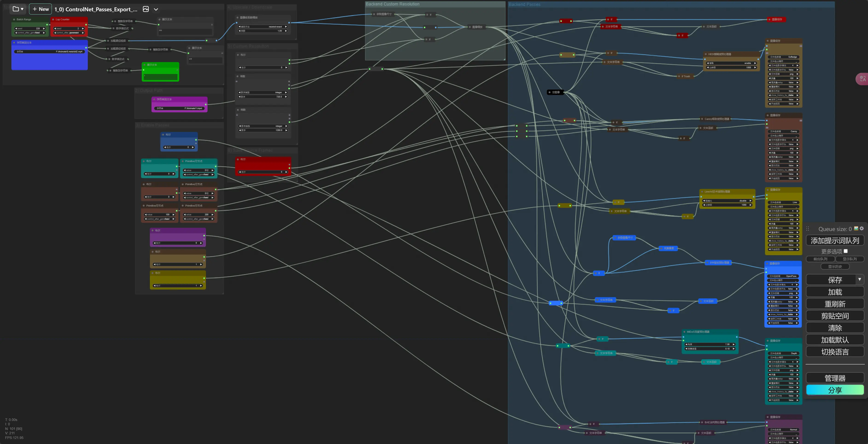The image size is (868, 444).
Task: Switch to 前台队列 view
Action: point(820,259)
